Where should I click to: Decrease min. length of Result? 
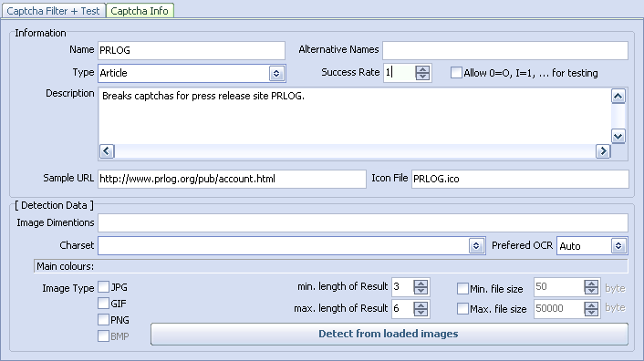tap(421, 291)
